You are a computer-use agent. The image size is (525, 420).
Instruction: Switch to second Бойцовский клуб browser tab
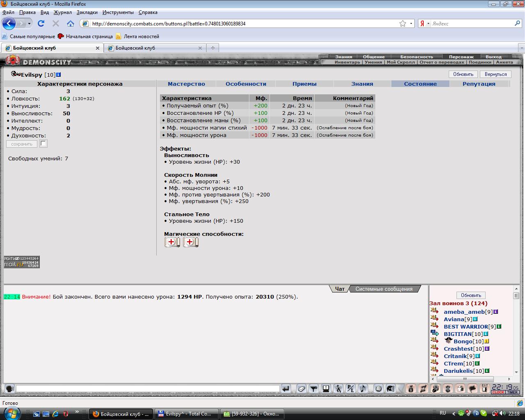155,48
